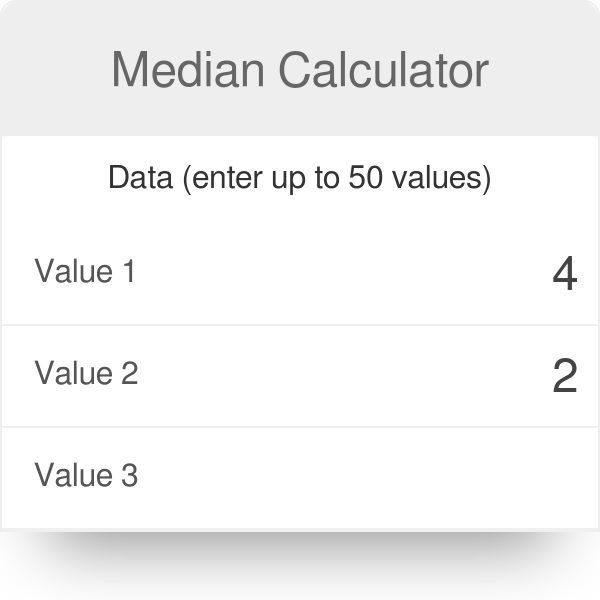Focus the Value 1 field showing 4
The width and height of the screenshot is (600, 600).
tap(383, 272)
